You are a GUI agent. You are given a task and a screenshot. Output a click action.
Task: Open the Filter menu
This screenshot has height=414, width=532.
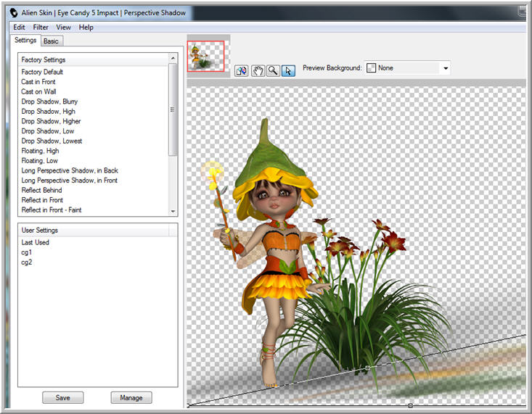coord(41,27)
